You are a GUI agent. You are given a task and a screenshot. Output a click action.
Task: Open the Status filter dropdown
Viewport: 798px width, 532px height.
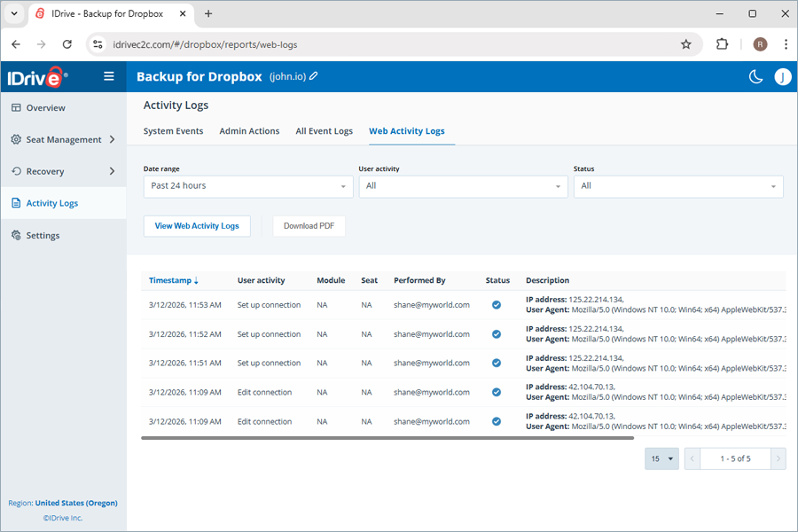pos(678,186)
